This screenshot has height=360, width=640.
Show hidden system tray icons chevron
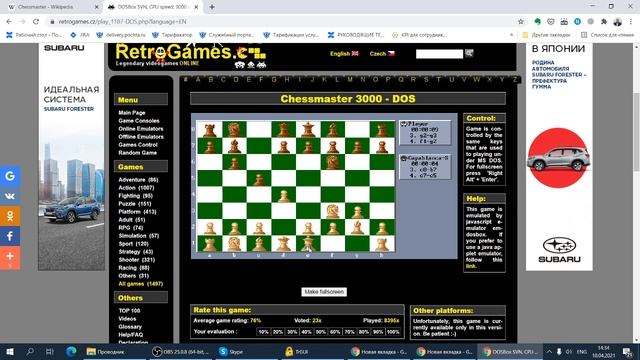click(549, 351)
